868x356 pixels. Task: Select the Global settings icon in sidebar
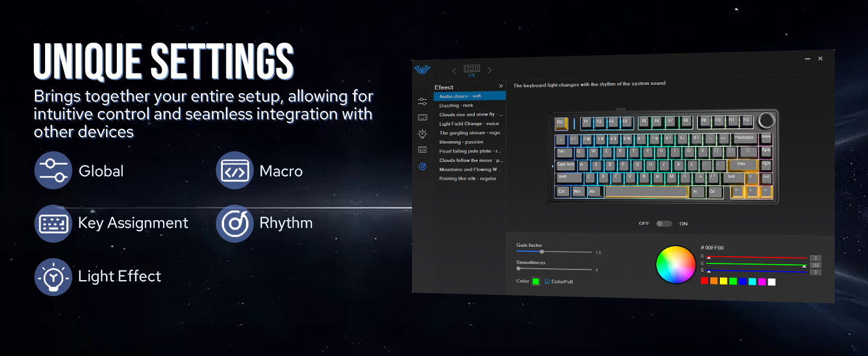pyautogui.click(x=423, y=101)
